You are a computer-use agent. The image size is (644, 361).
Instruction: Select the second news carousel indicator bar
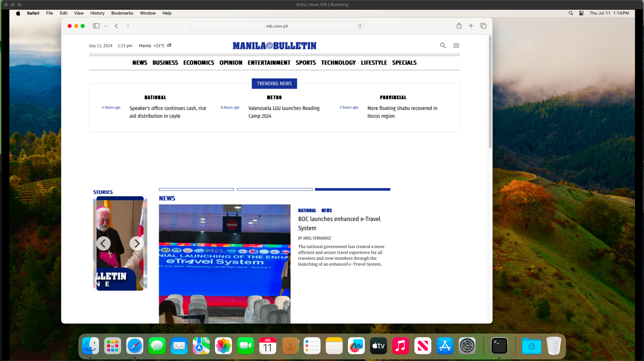click(274, 190)
